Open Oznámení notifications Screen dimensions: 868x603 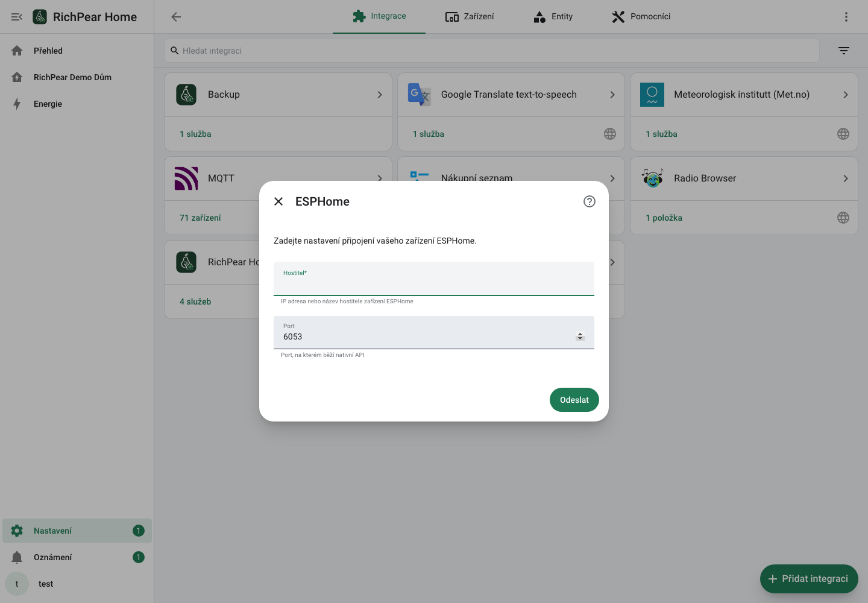[77, 557]
